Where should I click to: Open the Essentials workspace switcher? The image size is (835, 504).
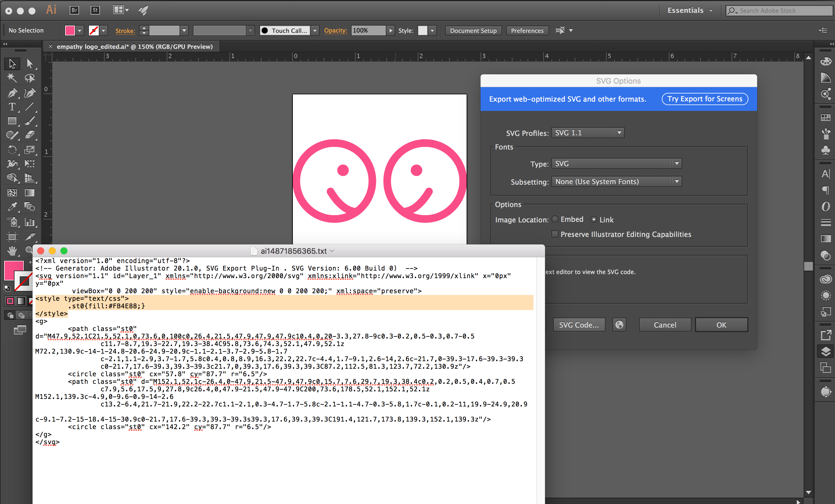point(690,10)
